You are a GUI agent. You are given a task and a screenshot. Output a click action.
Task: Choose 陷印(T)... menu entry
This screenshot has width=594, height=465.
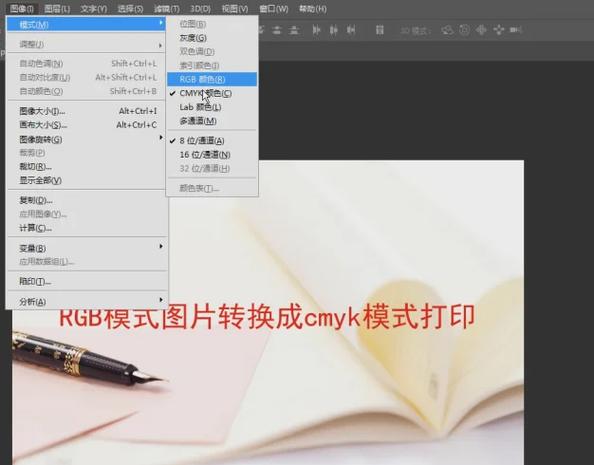(87, 282)
